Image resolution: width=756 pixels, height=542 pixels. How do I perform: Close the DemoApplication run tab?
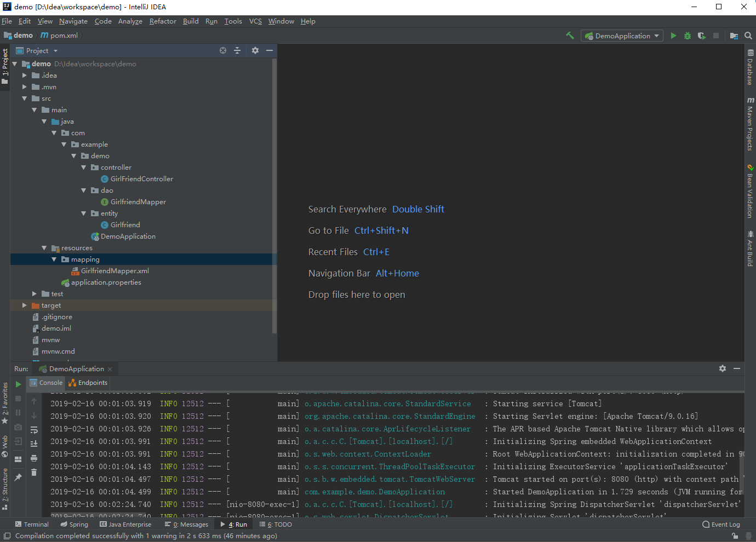(110, 369)
